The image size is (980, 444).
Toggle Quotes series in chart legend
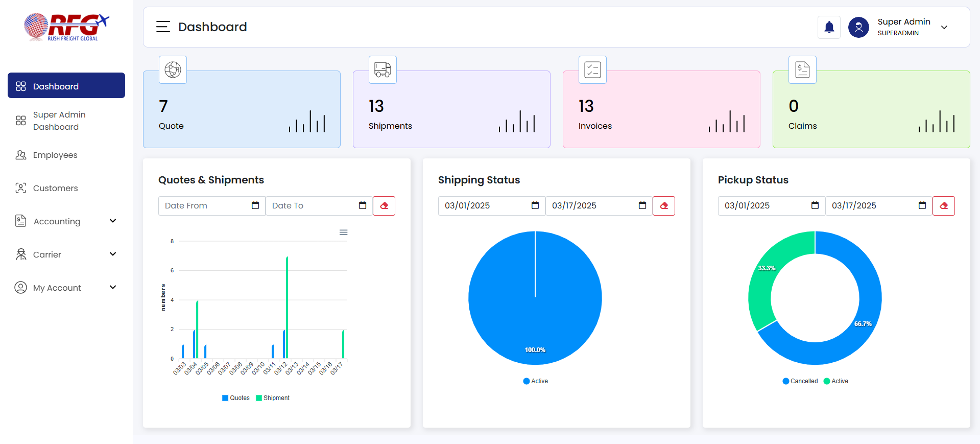click(x=236, y=398)
